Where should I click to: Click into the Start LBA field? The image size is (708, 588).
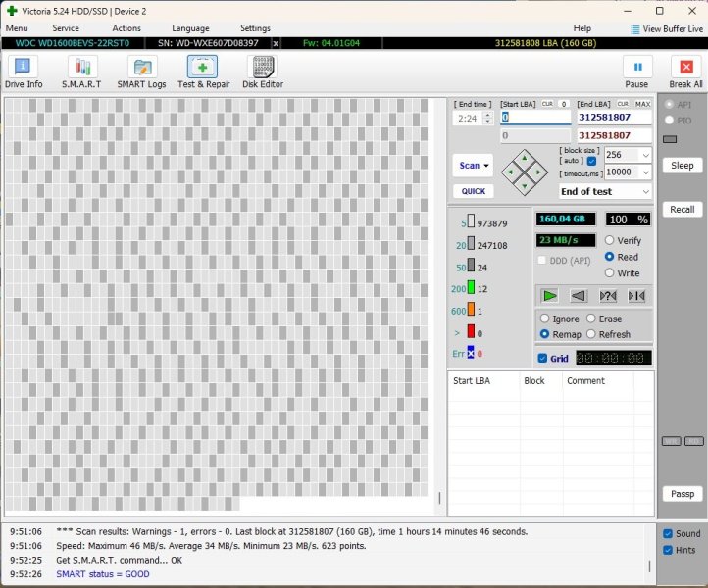[534, 117]
